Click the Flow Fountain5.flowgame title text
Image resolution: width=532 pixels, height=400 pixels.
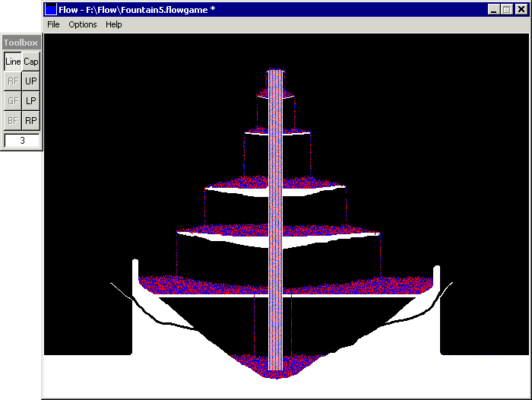click(x=137, y=10)
